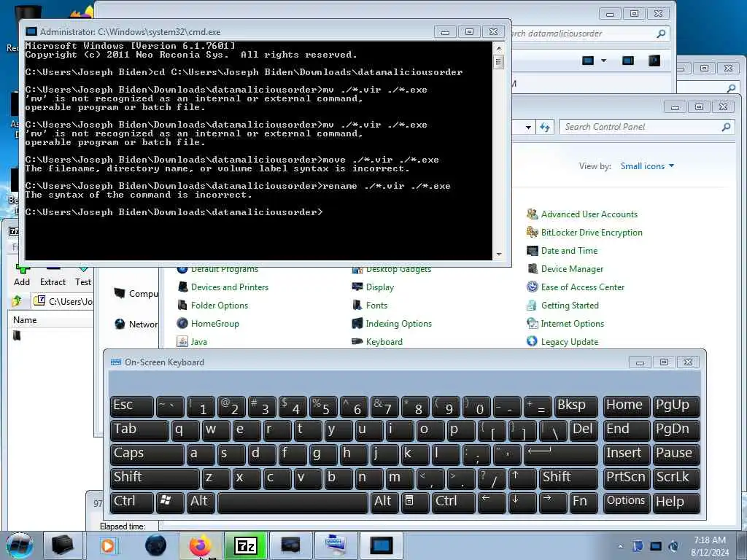Open media player from the taskbar
The width and height of the screenshot is (747, 560).
108,545
